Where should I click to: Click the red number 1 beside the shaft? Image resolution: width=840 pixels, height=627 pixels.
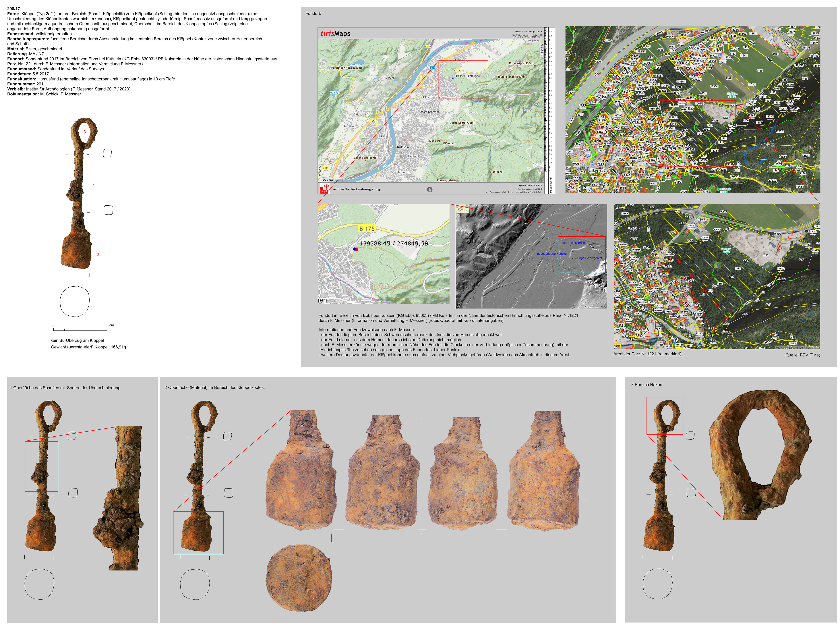[x=94, y=185]
